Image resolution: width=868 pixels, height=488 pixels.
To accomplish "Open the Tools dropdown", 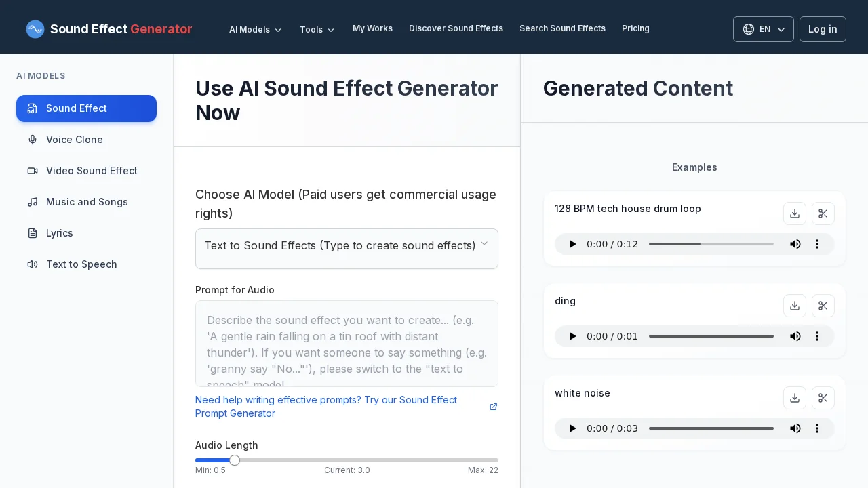I will [x=317, y=30].
